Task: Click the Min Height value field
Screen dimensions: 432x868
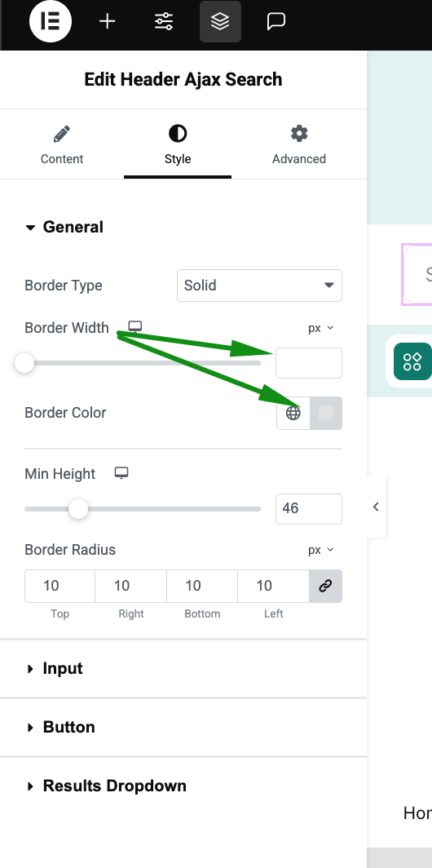Action: (x=309, y=509)
